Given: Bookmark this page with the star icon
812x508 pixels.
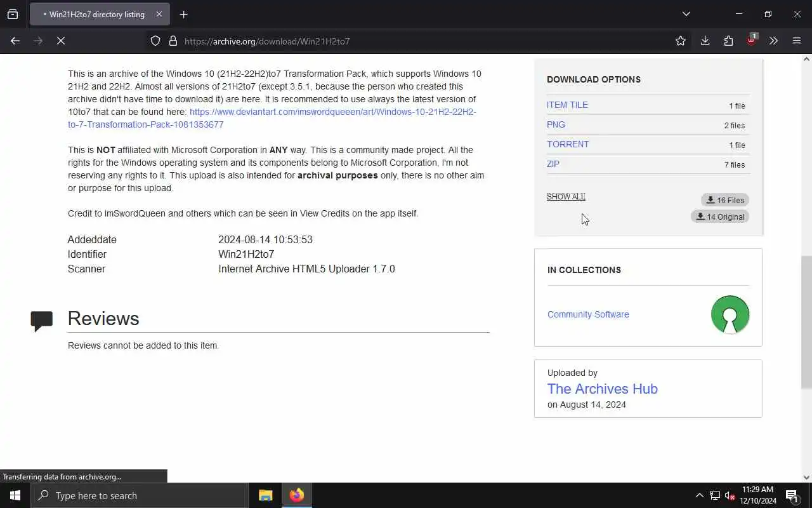Looking at the screenshot, I should coord(681,41).
